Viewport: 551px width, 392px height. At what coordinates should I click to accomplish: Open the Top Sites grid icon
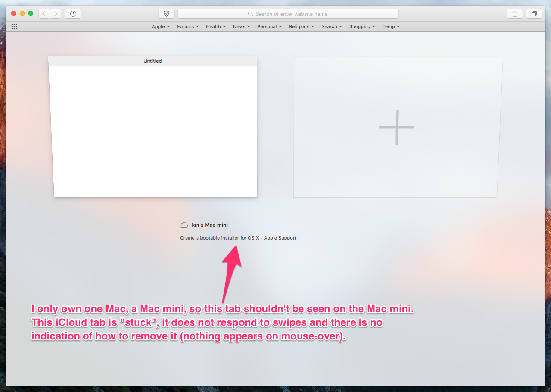[x=15, y=26]
